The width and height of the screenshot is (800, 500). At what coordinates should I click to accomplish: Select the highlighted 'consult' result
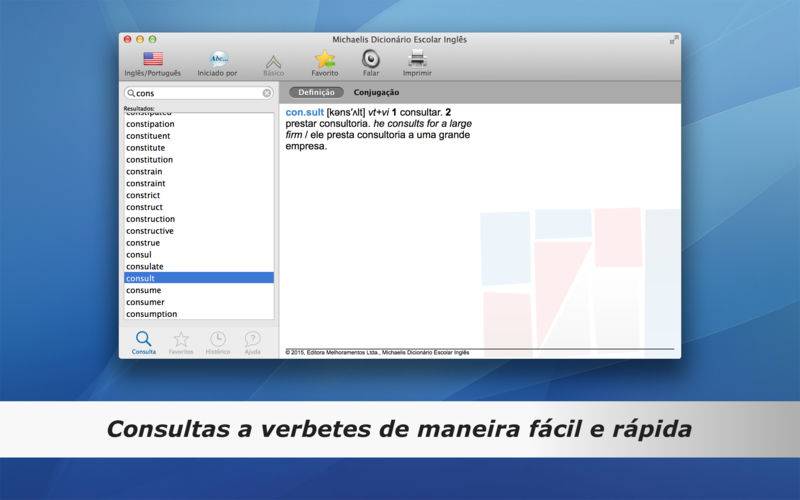tap(199, 278)
